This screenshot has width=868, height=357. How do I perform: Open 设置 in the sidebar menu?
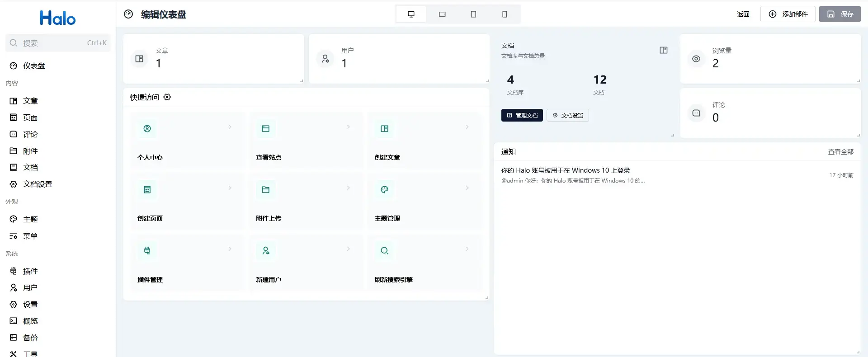(x=58, y=304)
